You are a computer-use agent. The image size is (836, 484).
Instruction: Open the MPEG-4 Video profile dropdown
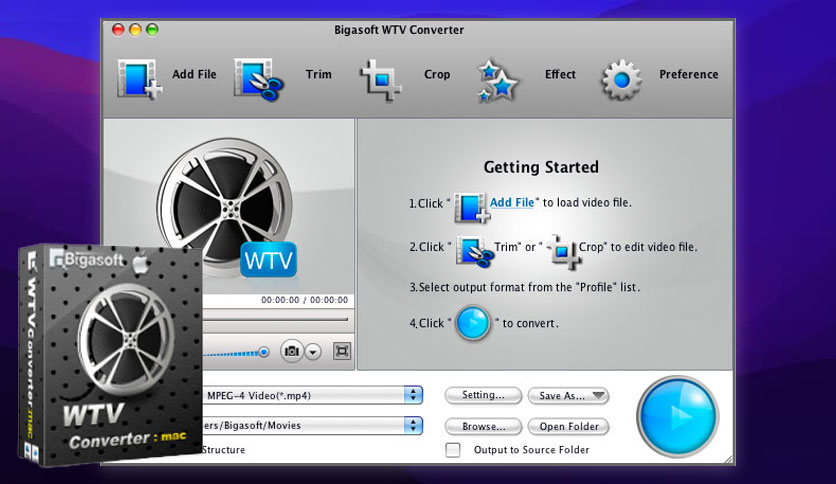pos(313,396)
